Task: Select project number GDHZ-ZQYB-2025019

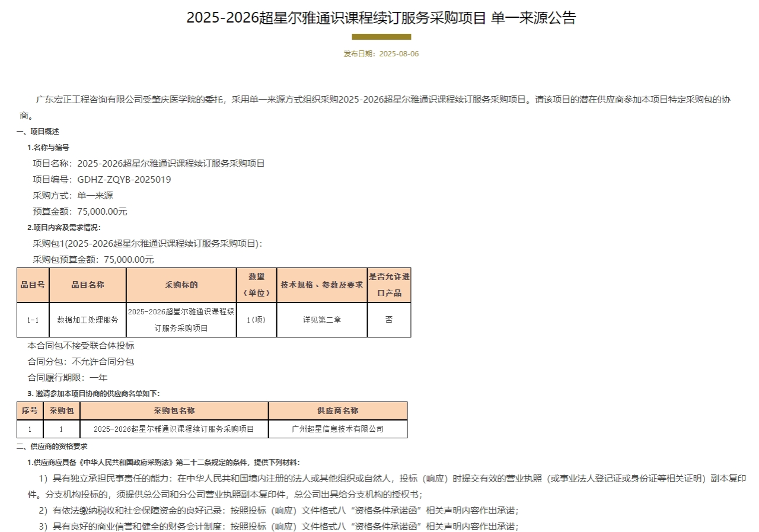Action: tap(124, 180)
